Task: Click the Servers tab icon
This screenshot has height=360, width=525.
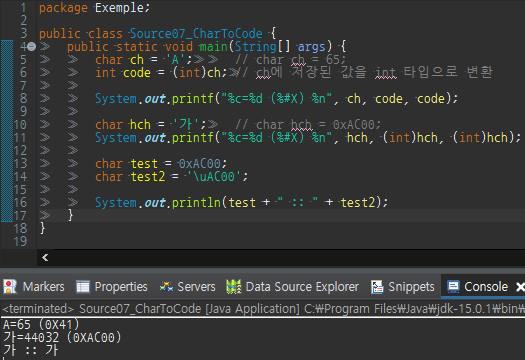Action: [x=166, y=287]
